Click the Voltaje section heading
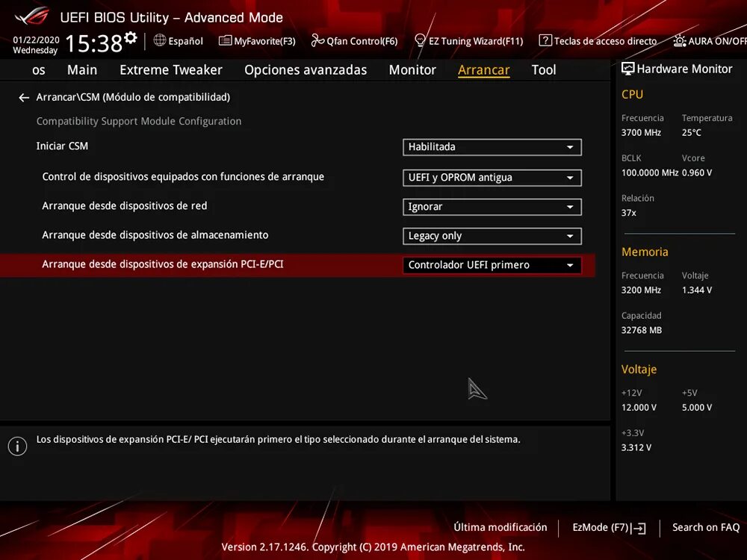747x560 pixels. pyautogui.click(x=639, y=370)
